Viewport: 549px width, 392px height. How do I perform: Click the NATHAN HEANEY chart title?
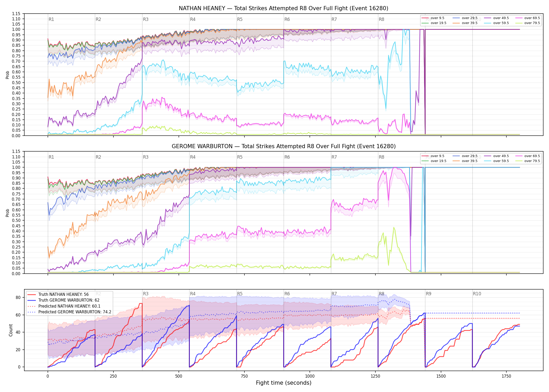click(283, 8)
